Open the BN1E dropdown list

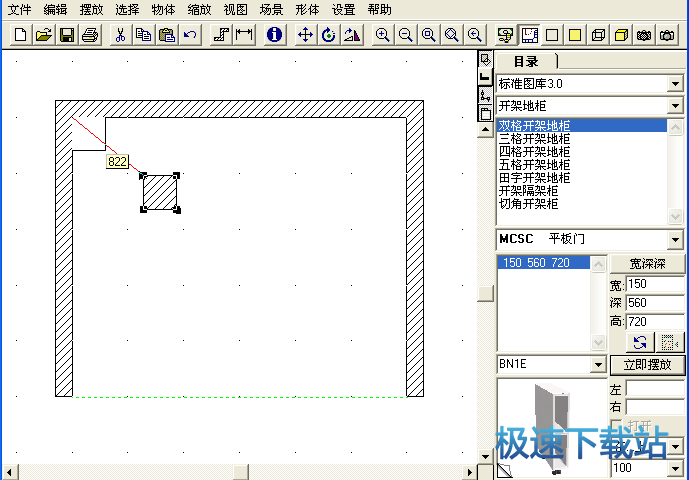tap(598, 365)
